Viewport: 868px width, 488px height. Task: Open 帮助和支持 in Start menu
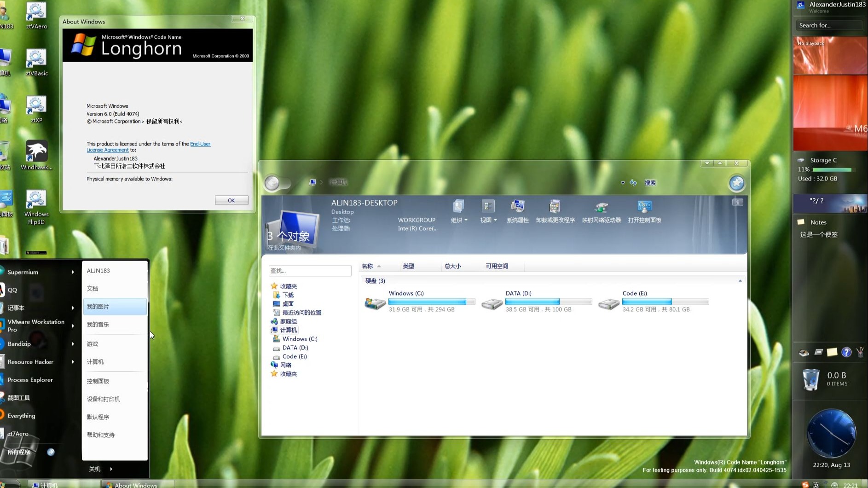[x=115, y=435]
